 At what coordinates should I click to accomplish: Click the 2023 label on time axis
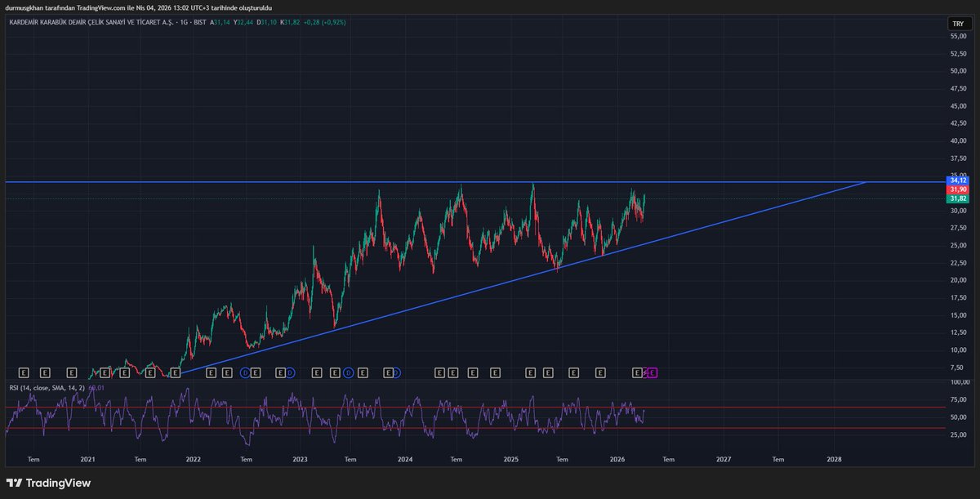coord(300,460)
